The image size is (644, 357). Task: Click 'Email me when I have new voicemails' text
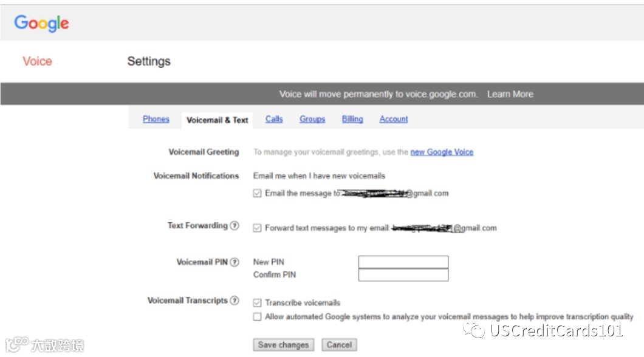[x=319, y=176]
